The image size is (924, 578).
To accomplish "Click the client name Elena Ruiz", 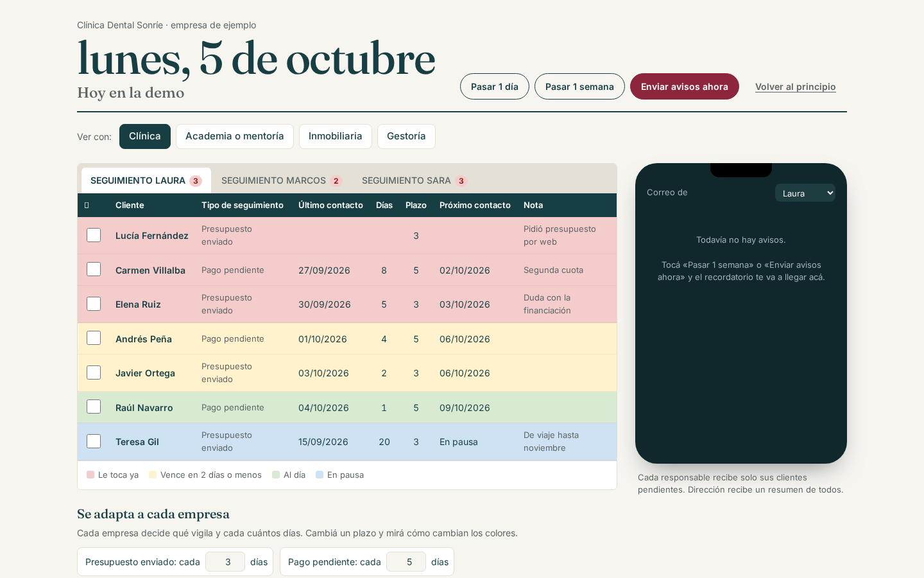I will [x=138, y=304].
